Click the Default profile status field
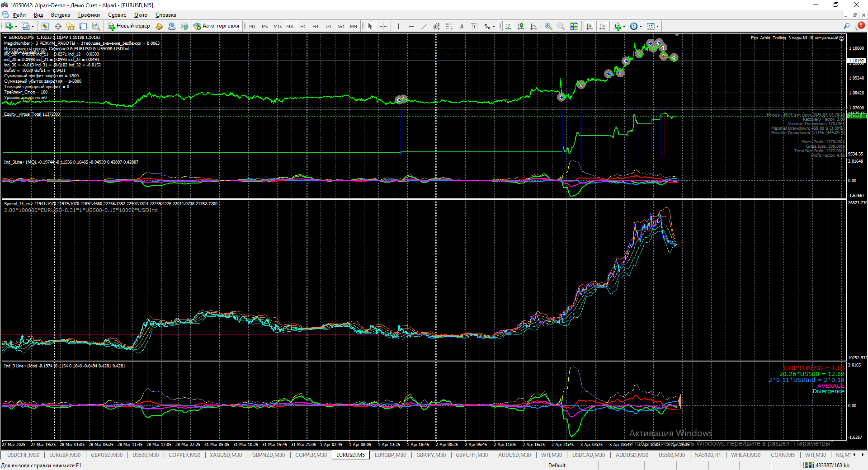Viewport: 868px width, 470px height. [x=557, y=465]
